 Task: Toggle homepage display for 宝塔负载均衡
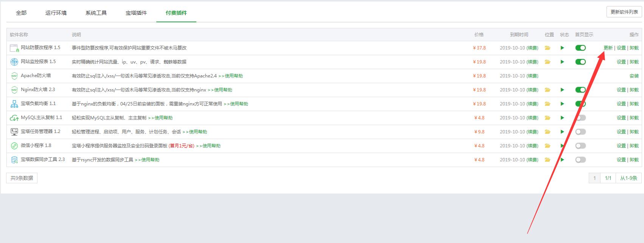[x=580, y=104]
